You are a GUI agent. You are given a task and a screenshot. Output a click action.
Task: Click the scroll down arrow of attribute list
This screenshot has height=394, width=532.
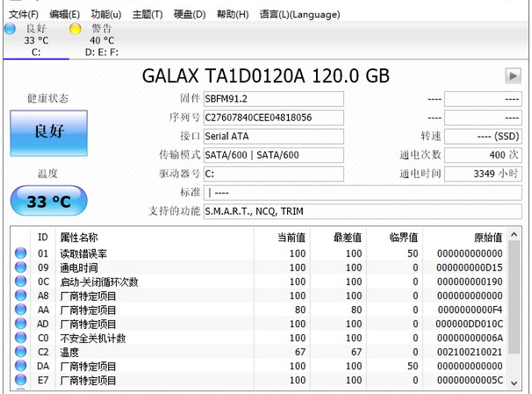click(x=514, y=383)
